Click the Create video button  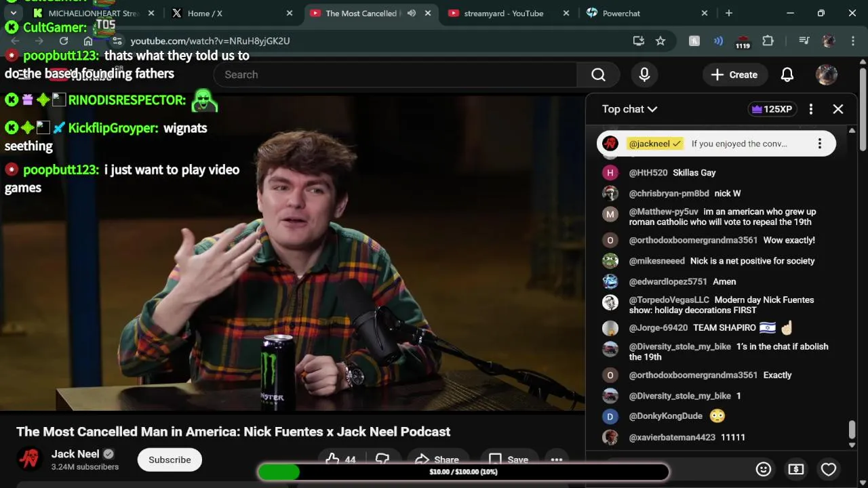734,75
